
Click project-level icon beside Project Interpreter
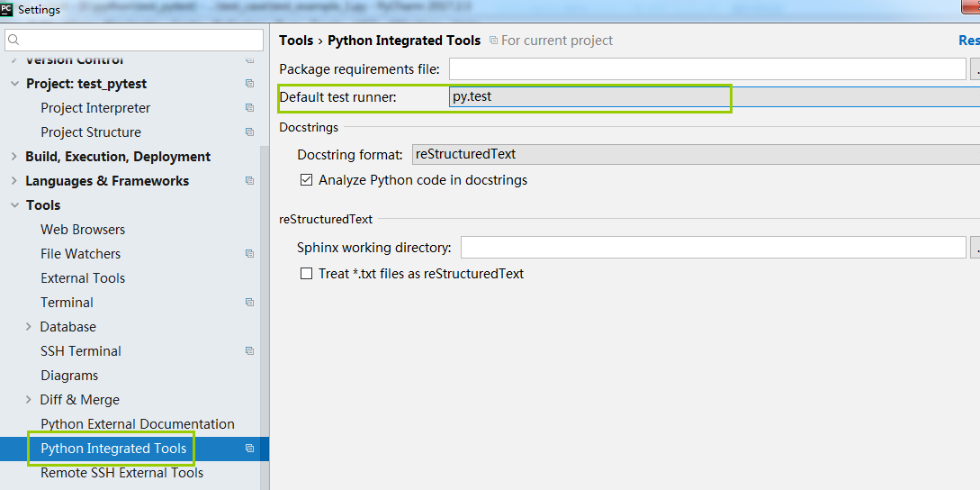249,108
